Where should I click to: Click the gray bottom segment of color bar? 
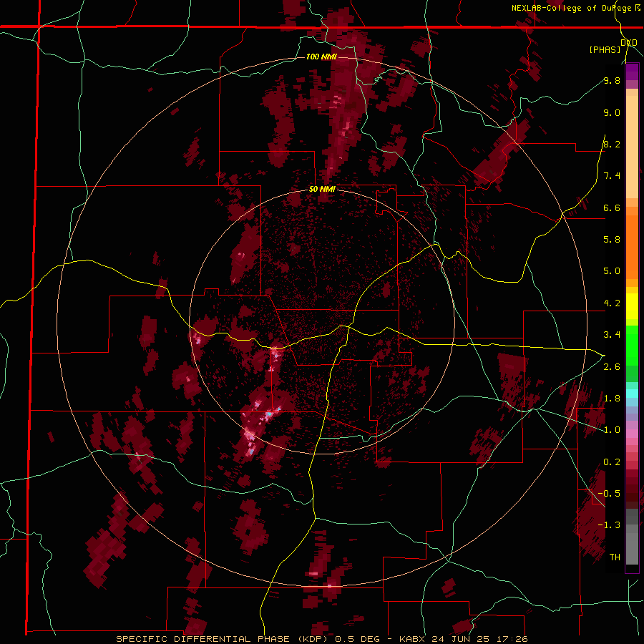(632, 545)
